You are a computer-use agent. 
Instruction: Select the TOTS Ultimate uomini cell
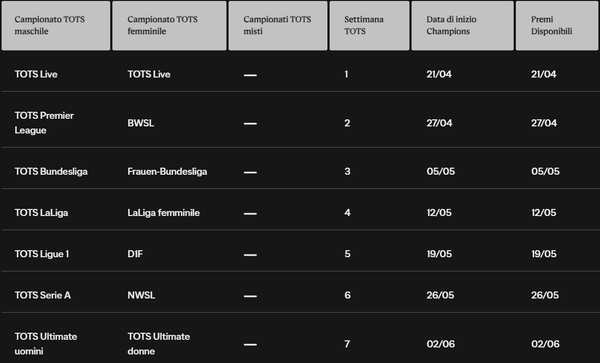(46, 343)
